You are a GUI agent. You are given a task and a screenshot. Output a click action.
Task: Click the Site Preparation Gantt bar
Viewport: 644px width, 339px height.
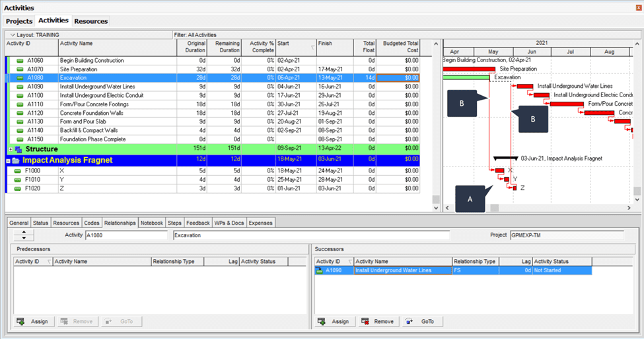coord(469,69)
